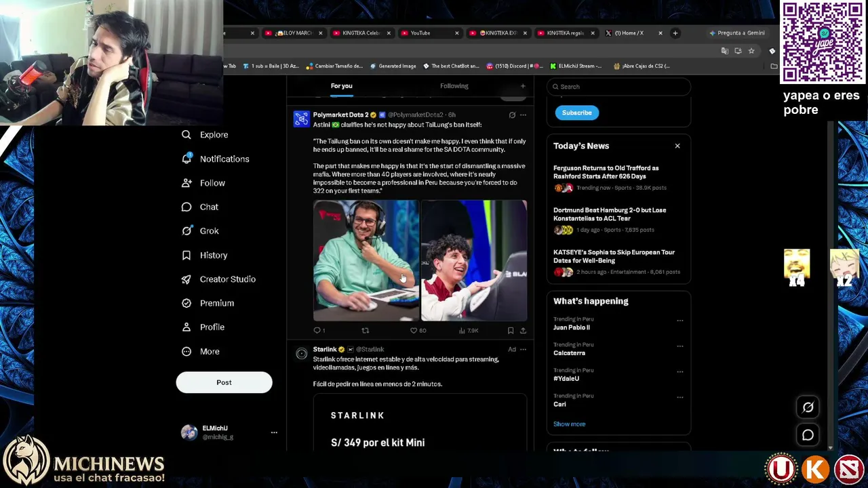Open Notifications in the X sidebar
Image resolution: width=868 pixels, height=488 pixels.
[x=216, y=159]
